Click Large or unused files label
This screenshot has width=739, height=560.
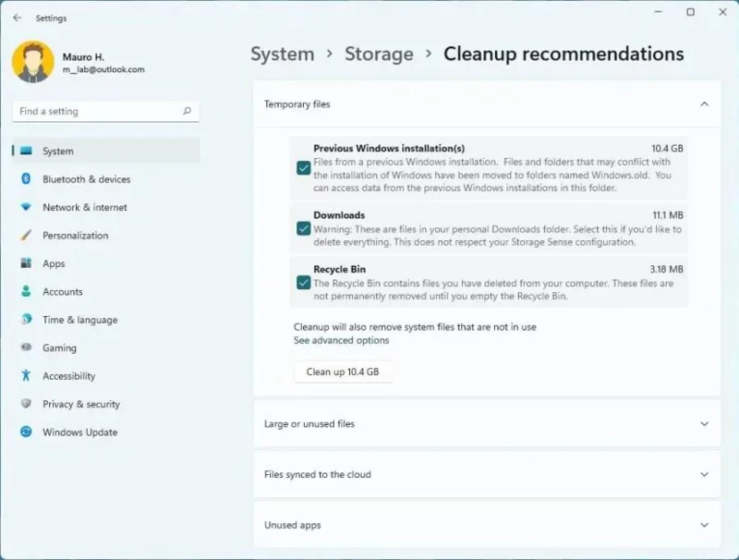point(309,424)
